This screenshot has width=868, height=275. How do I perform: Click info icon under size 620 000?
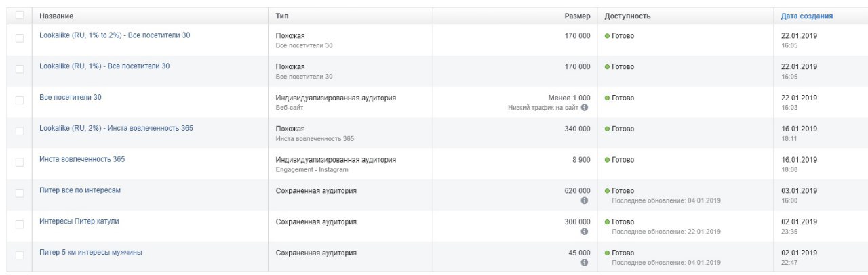click(585, 200)
